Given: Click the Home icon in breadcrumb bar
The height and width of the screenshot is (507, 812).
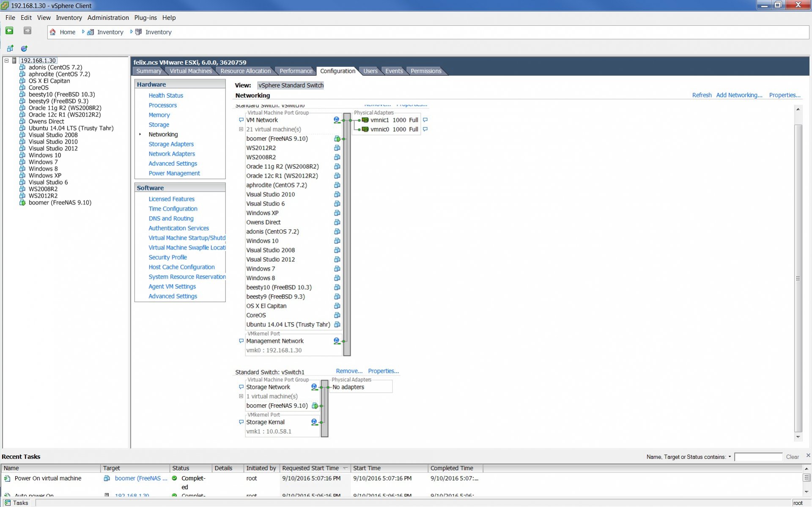Looking at the screenshot, I should [x=53, y=32].
